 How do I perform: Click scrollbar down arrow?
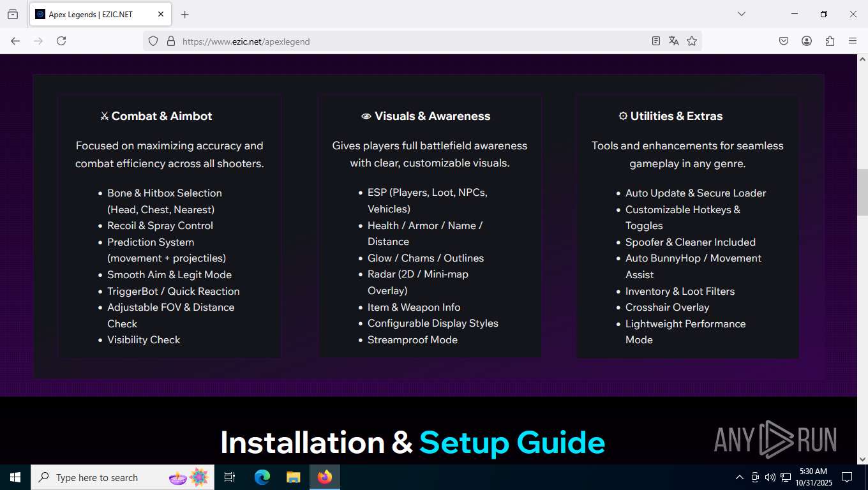[x=862, y=459]
